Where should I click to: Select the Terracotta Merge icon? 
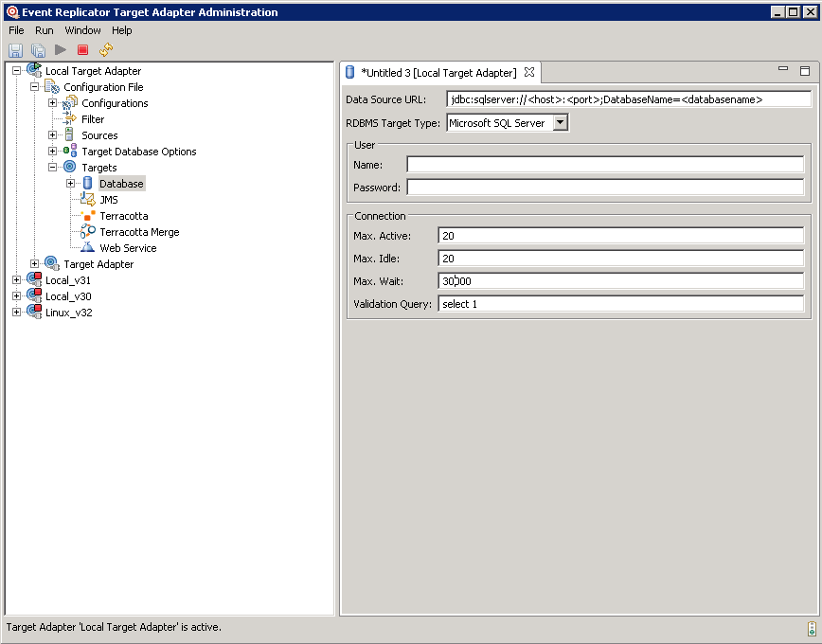[87, 232]
